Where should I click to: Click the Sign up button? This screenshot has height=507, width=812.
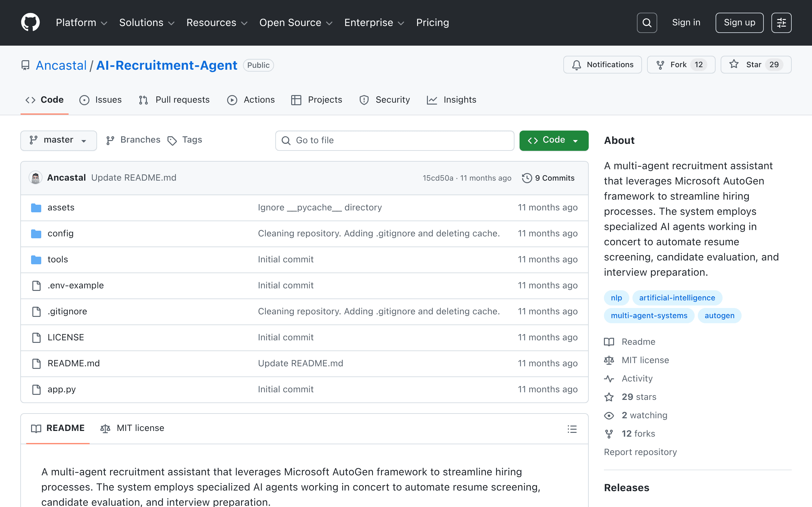tap(739, 23)
